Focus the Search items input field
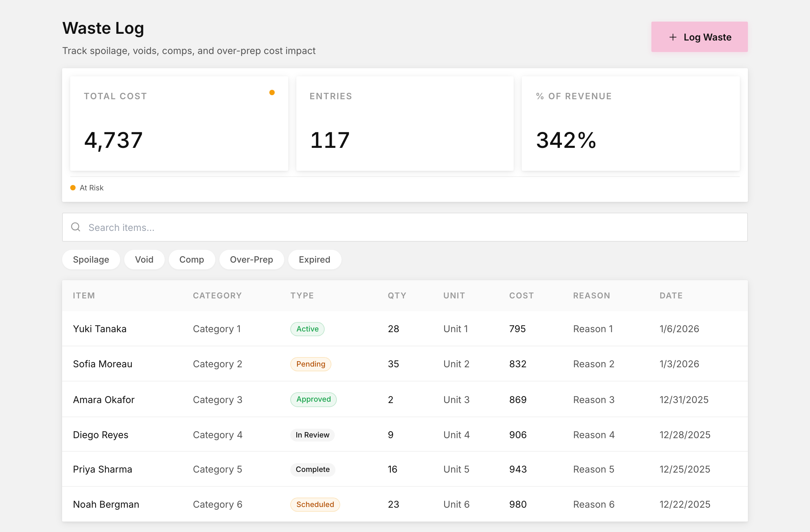Screen dimensions: 810x532 [x=405, y=227]
